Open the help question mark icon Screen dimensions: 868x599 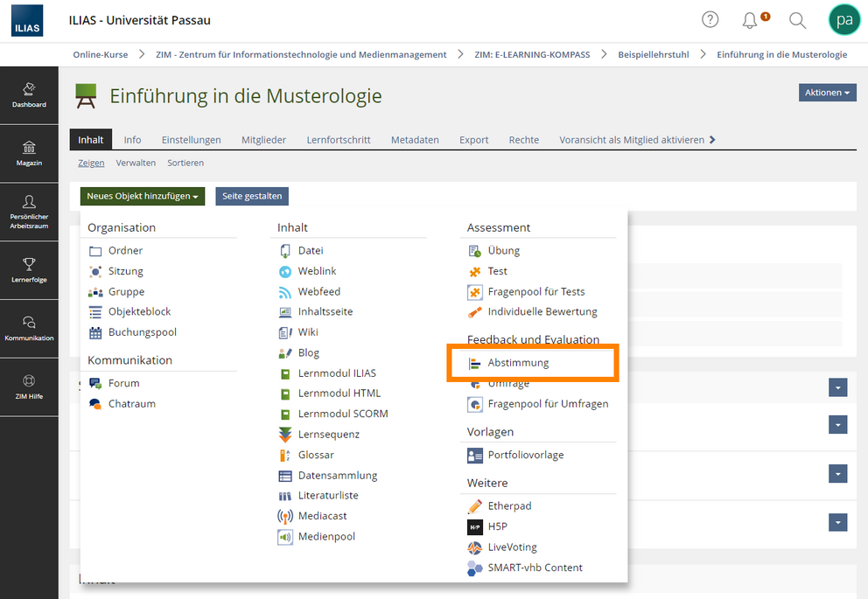click(710, 20)
